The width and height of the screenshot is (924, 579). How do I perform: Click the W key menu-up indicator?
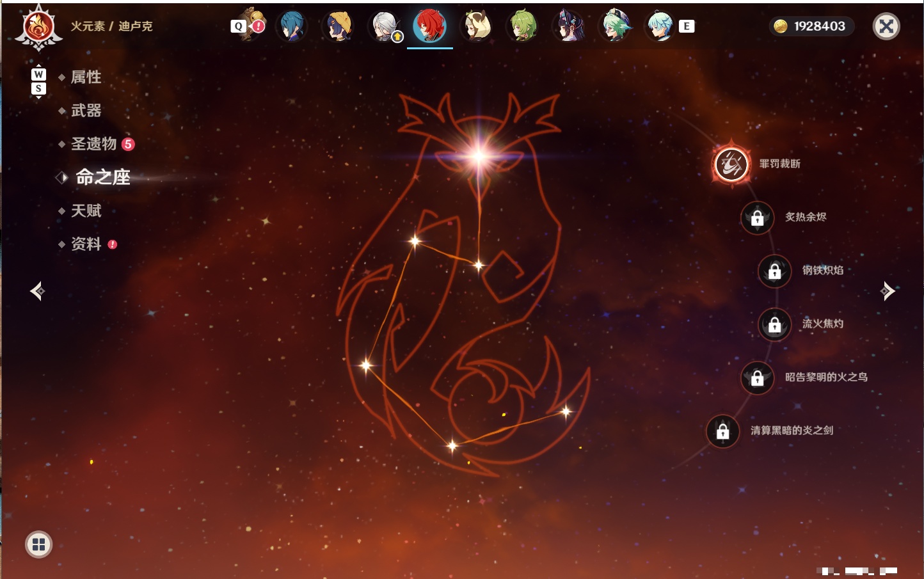point(38,74)
